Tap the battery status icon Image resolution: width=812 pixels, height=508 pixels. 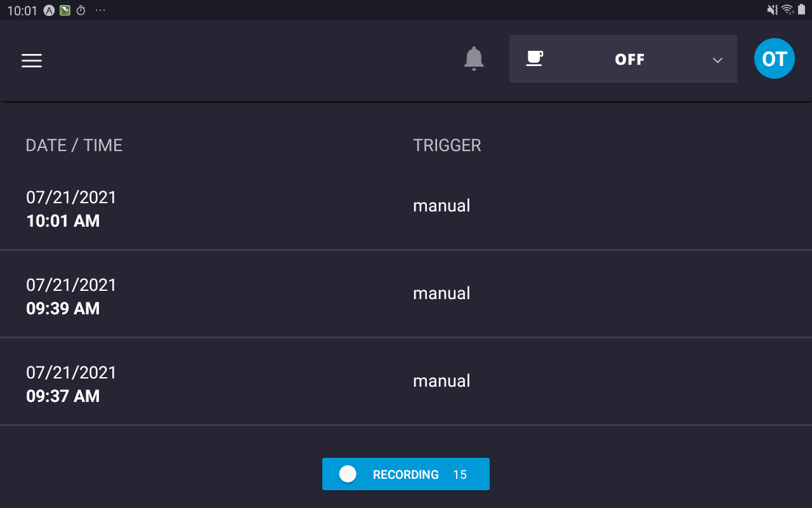pyautogui.click(x=802, y=10)
